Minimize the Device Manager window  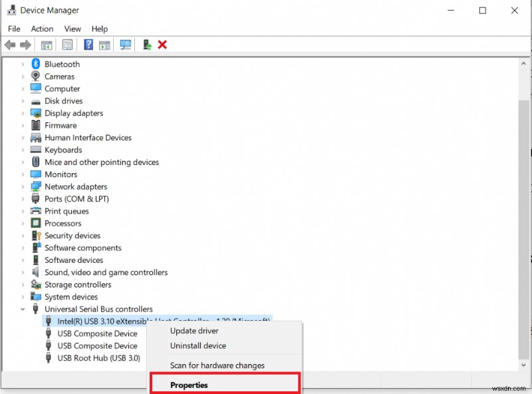tap(451, 11)
